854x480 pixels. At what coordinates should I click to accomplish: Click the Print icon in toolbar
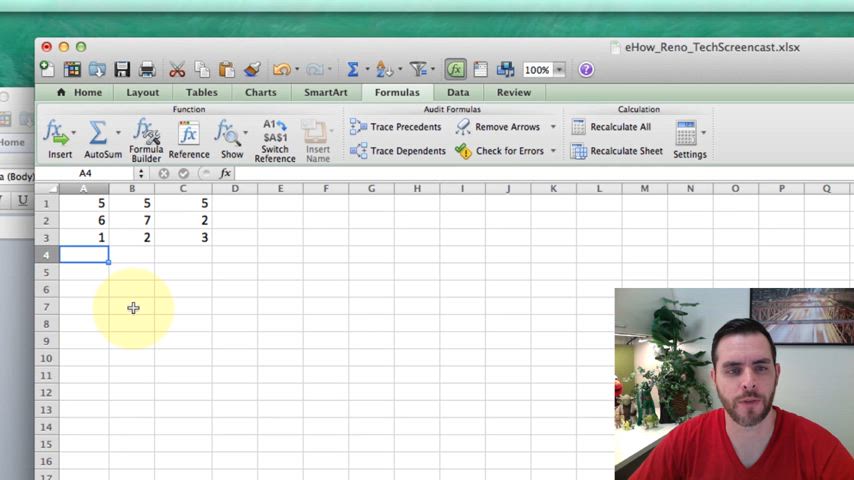147,70
